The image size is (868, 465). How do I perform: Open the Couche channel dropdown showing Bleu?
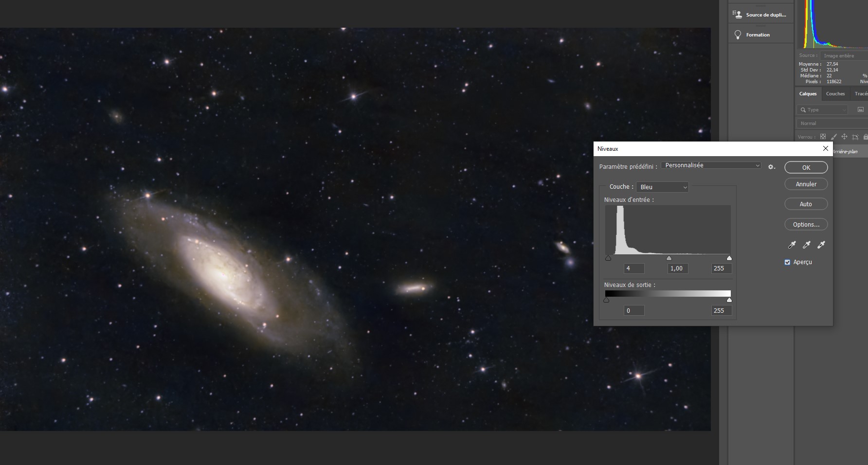click(662, 187)
